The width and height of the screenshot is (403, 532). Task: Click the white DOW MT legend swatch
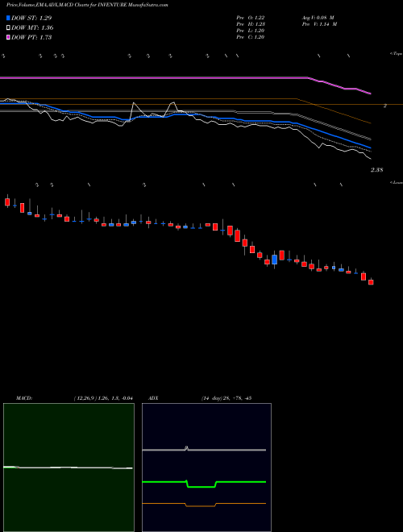click(x=8, y=28)
